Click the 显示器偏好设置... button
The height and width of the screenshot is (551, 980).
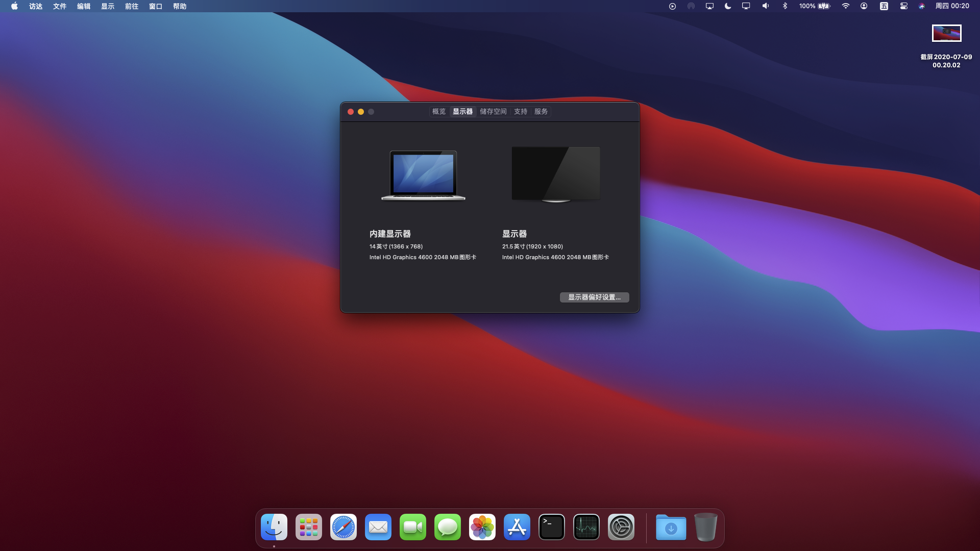(x=594, y=297)
